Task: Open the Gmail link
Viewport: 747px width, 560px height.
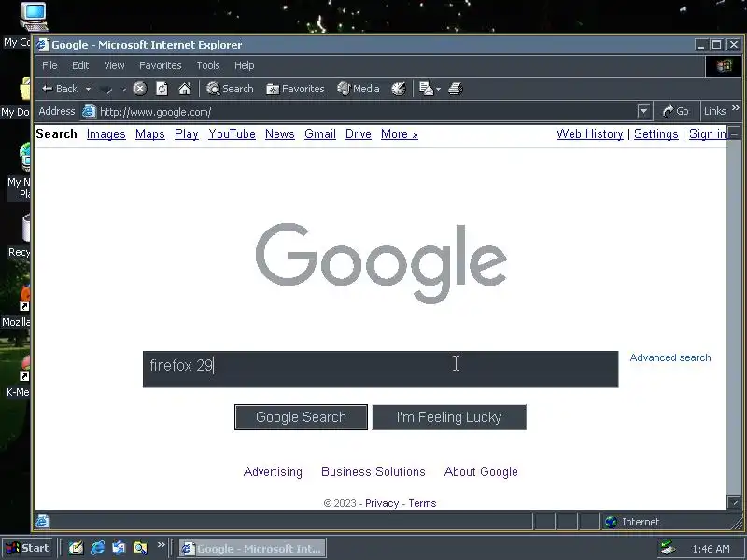Action: (x=320, y=134)
